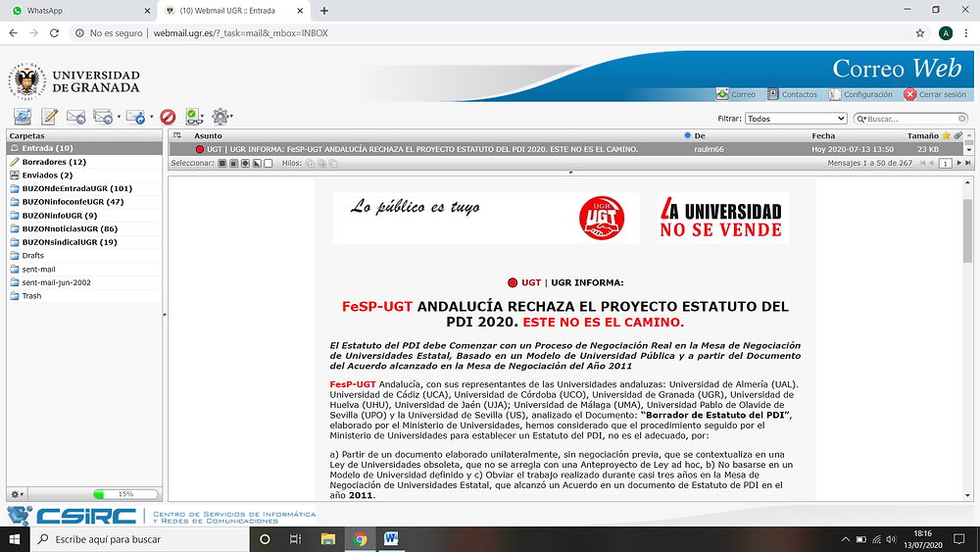Open reply-all options dropdown arrow
The width and height of the screenshot is (980, 552).
(x=119, y=117)
